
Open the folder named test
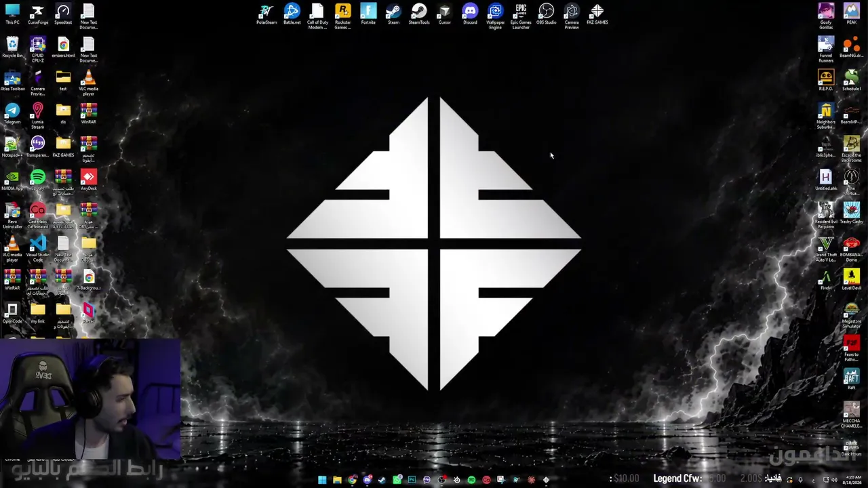63,81
